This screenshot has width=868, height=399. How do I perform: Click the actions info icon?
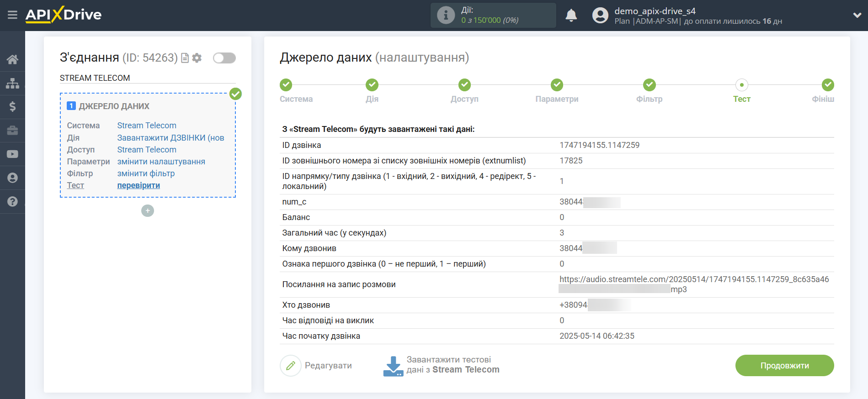click(446, 15)
